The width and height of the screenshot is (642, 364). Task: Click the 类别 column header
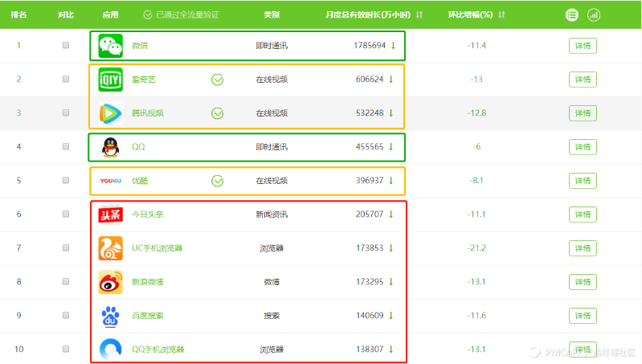[x=272, y=14]
